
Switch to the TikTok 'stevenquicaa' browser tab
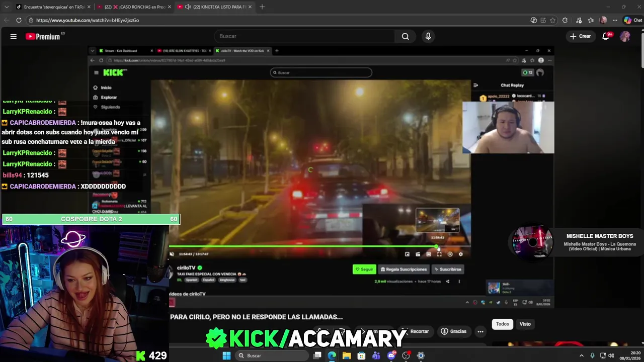click(53, 7)
